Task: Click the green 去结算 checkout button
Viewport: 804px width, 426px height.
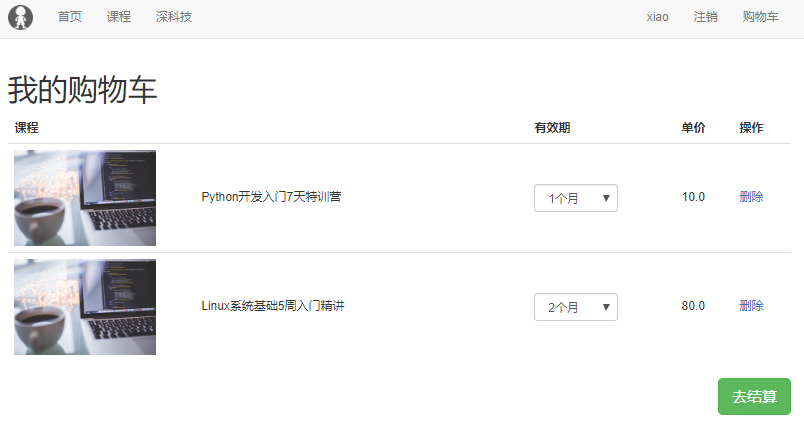Action: tap(754, 396)
